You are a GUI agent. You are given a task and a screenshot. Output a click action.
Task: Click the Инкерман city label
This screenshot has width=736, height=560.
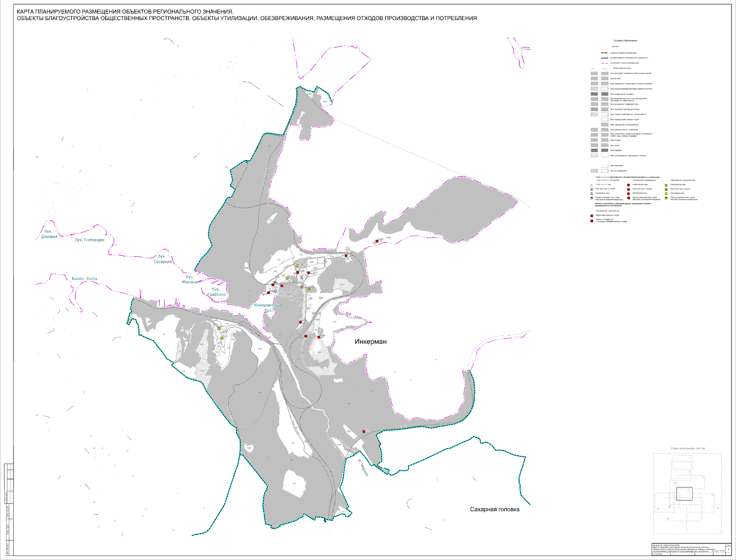tap(370, 342)
